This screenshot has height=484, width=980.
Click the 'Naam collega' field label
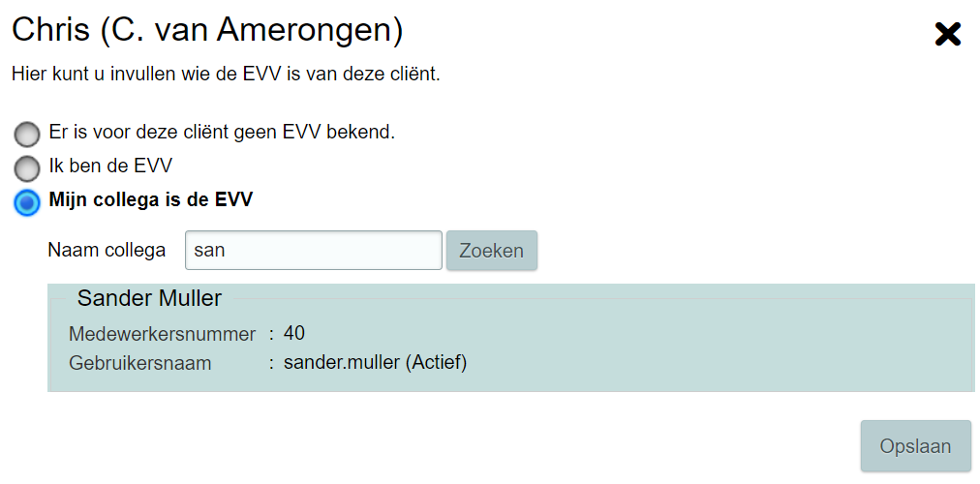[x=107, y=250]
